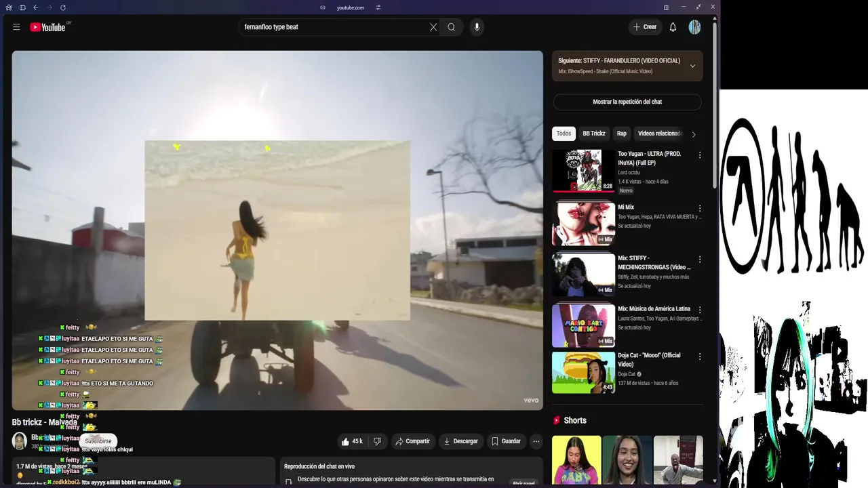Click the Crear button
Viewport: 868px width, 488px height.
click(645, 27)
